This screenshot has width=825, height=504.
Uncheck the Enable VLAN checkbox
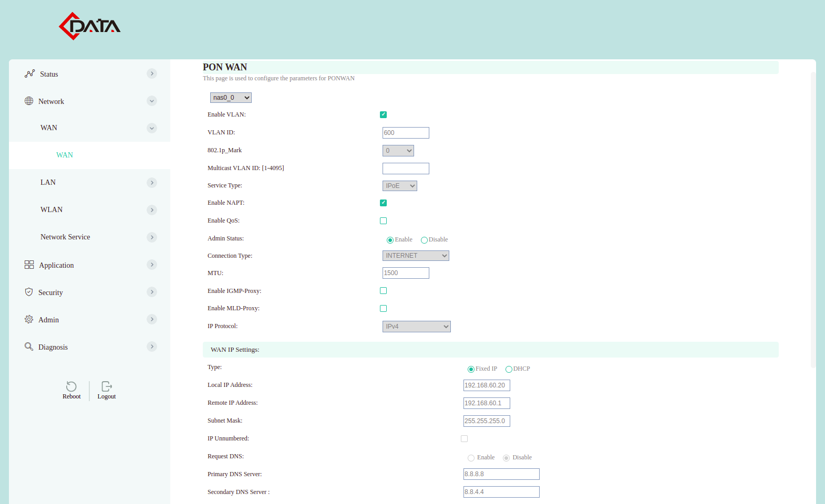pos(383,114)
